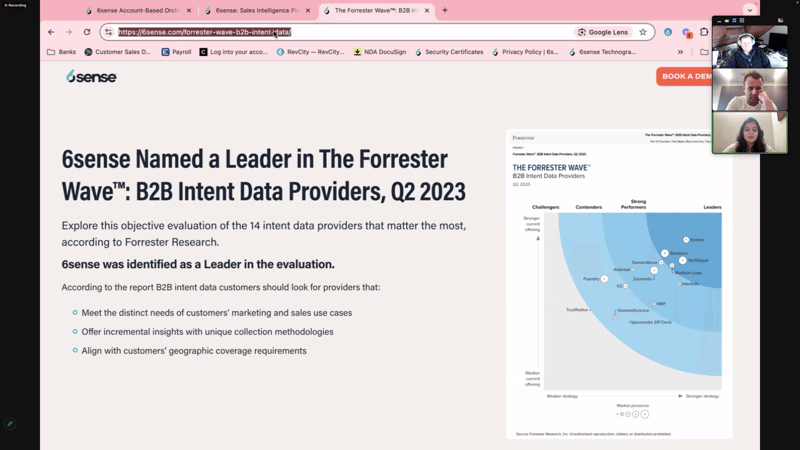The width and height of the screenshot is (800, 450).
Task: Select the top participant video with headset
Action: tap(749, 46)
